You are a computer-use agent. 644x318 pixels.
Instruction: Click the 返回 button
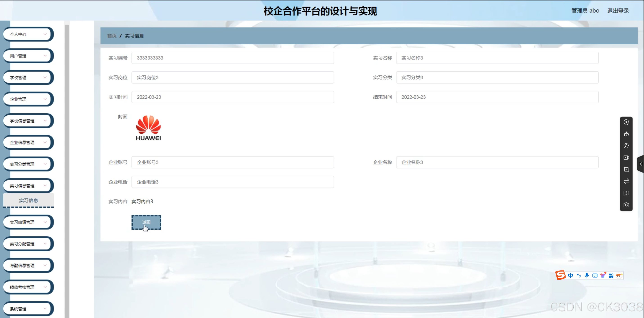[146, 222]
